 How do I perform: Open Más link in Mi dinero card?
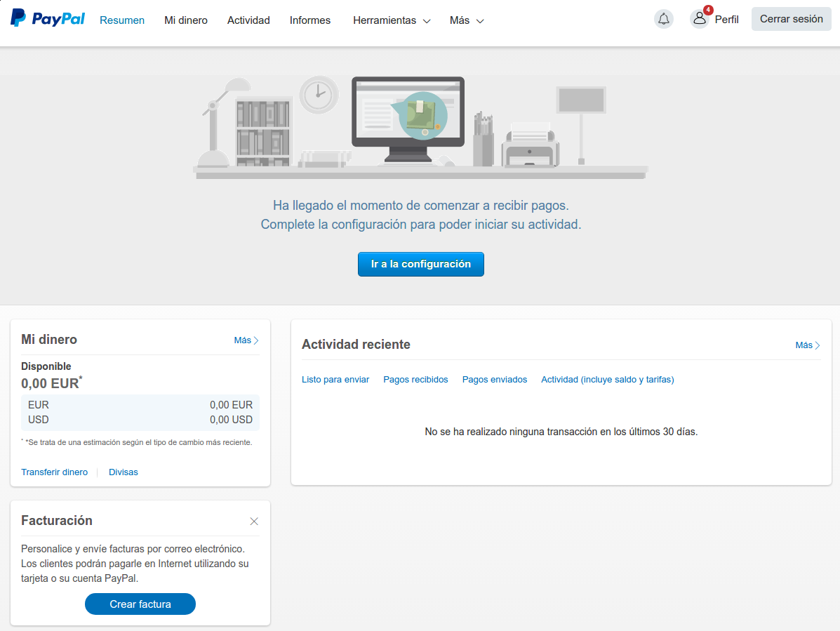coord(246,340)
